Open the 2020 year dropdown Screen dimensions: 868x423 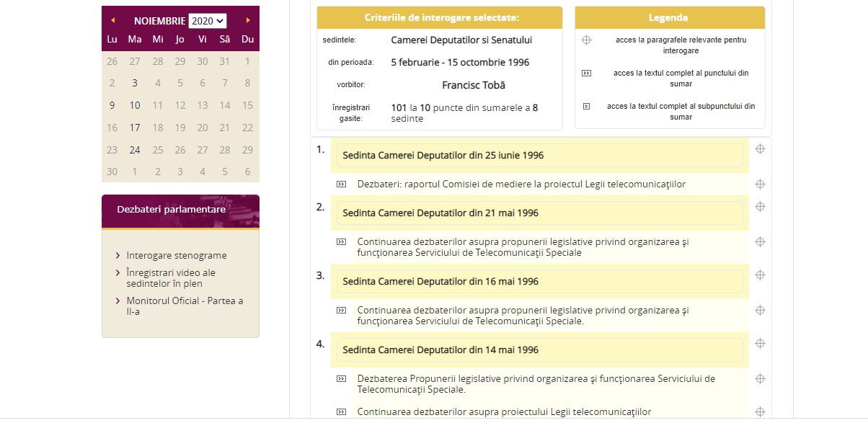pos(208,21)
